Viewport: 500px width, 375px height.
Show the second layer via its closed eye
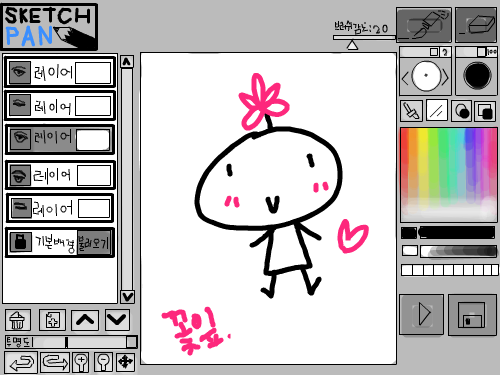19,105
